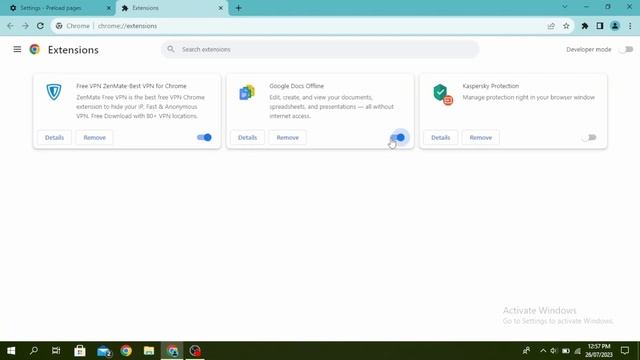Turn off Google Docs Offline extension
The image size is (640, 360).
click(398, 138)
